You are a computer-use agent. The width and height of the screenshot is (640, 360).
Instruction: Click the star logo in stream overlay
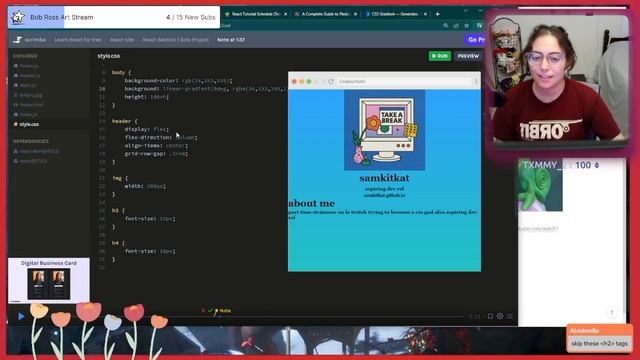click(x=18, y=17)
